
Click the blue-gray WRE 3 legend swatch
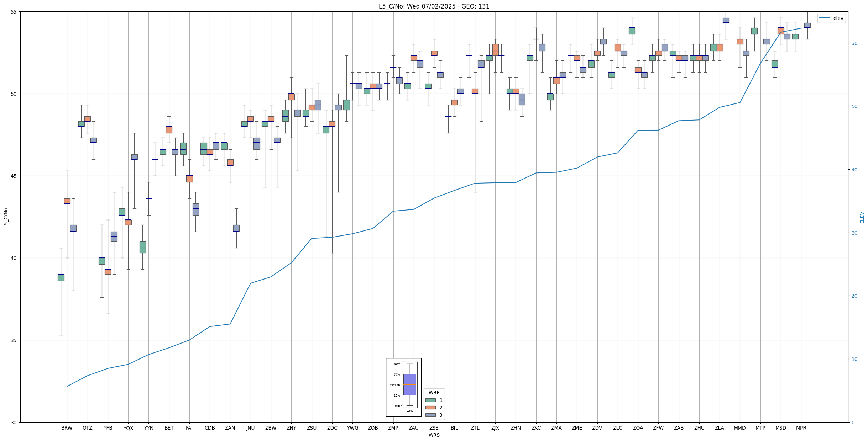(430, 415)
